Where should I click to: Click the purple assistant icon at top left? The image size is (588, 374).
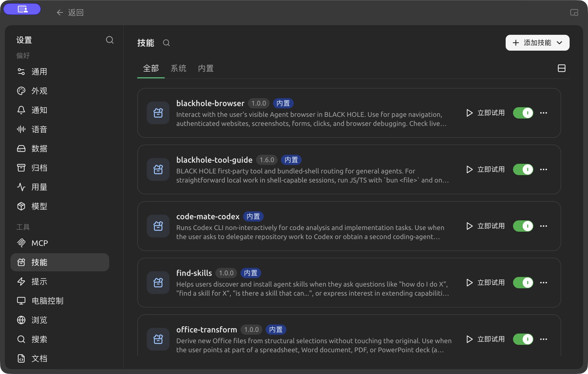(22, 9)
